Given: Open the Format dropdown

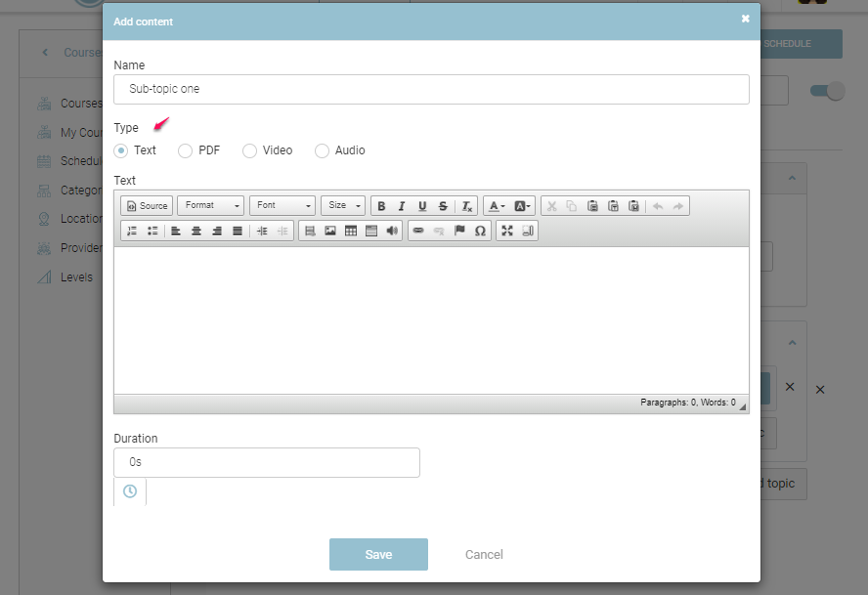Looking at the screenshot, I should point(210,206).
